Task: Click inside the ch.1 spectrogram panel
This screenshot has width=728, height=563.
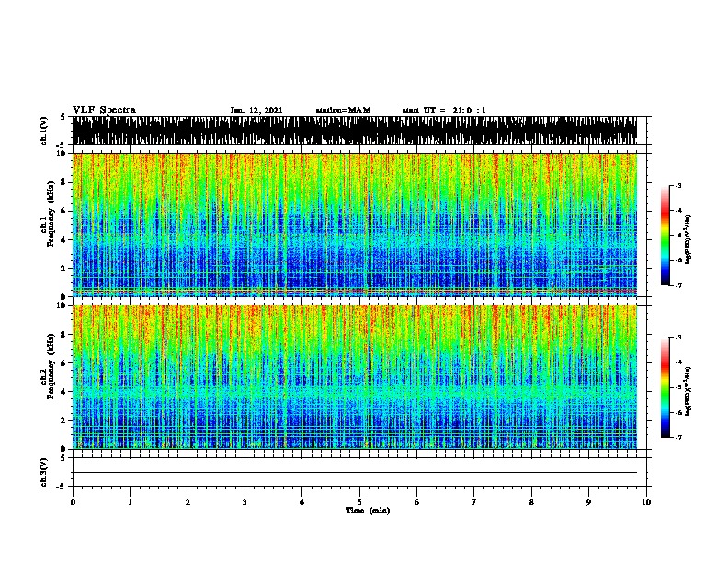Action: pyautogui.click(x=355, y=224)
